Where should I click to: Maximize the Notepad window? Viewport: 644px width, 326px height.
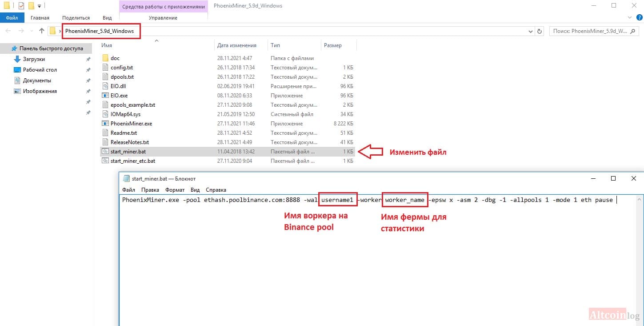(613, 178)
